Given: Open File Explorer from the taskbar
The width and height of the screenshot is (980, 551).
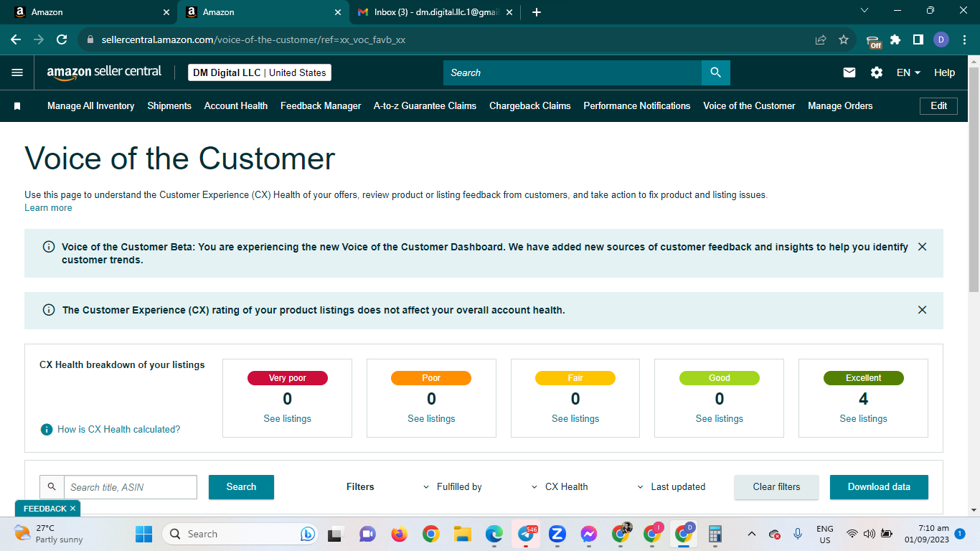Looking at the screenshot, I should point(462,534).
